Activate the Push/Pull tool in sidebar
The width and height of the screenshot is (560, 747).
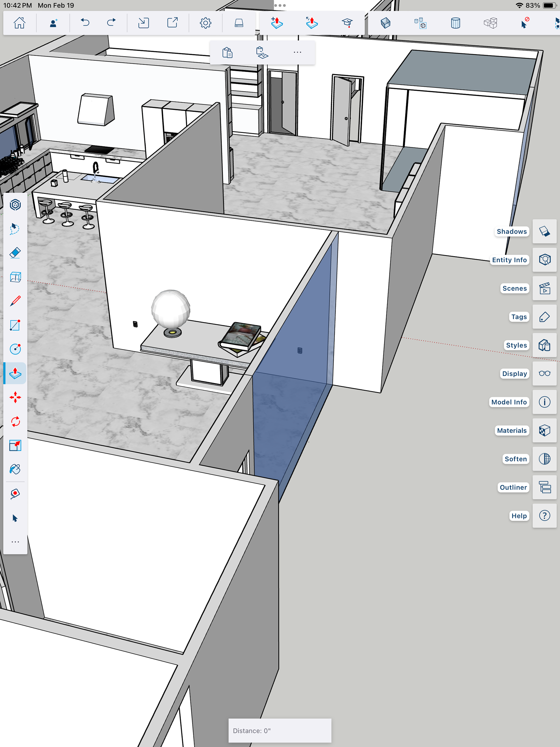click(15, 373)
